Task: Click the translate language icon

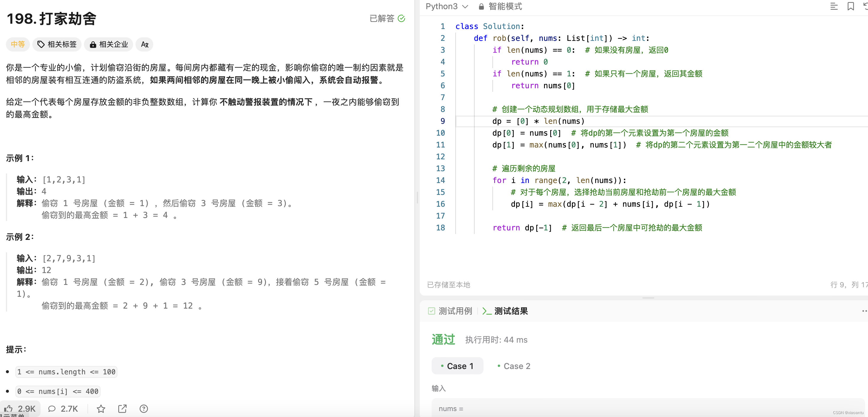Action: point(145,44)
